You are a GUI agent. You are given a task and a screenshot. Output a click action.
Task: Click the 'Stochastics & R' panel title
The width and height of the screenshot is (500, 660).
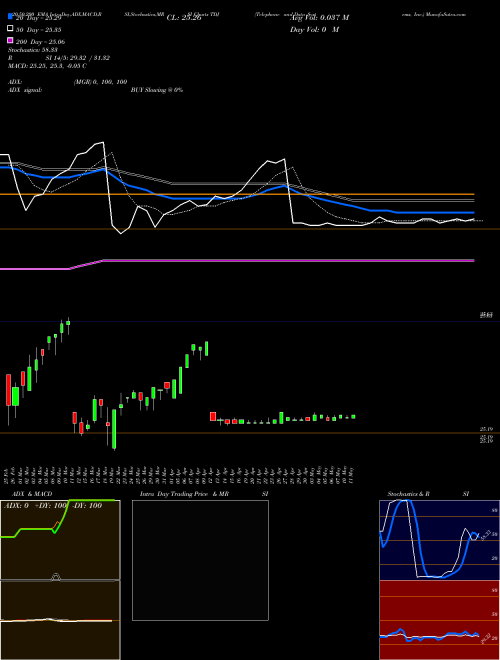point(408,494)
